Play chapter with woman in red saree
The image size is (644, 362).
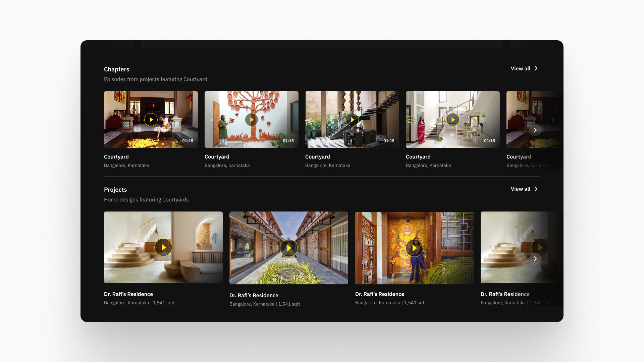453,120
